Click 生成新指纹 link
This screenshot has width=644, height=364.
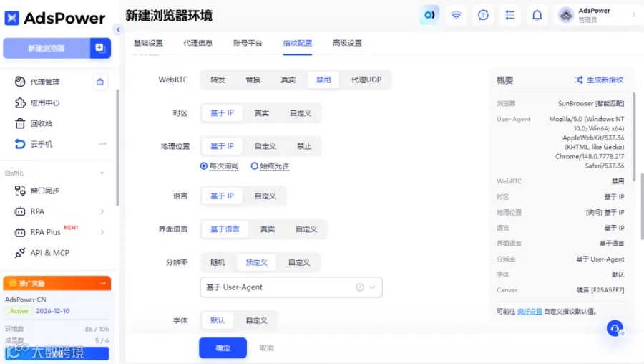pos(605,80)
